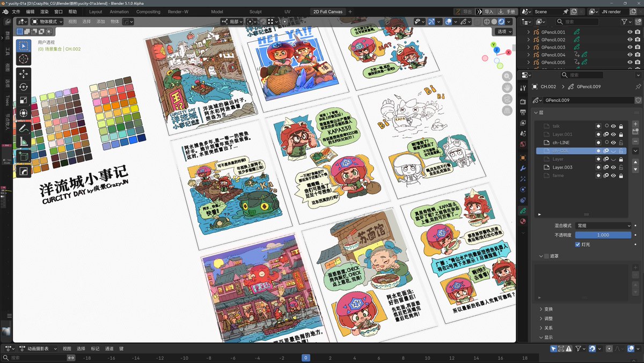Add a new workspace with plus tab

(350, 11)
